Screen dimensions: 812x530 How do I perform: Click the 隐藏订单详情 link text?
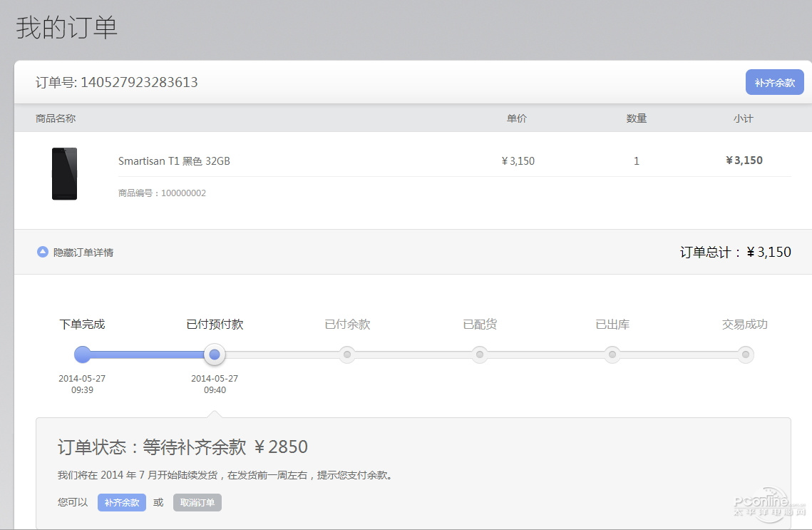coord(83,253)
